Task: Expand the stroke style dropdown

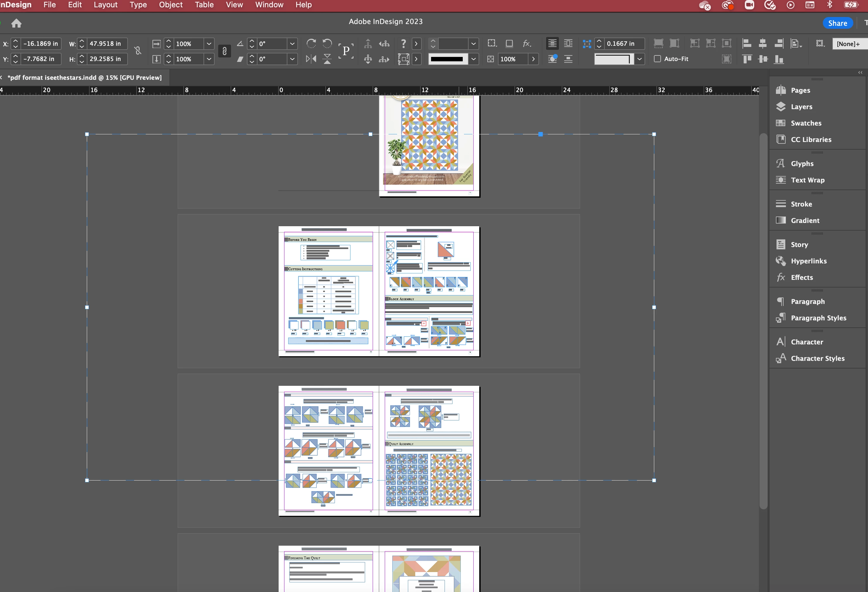Action: [473, 59]
